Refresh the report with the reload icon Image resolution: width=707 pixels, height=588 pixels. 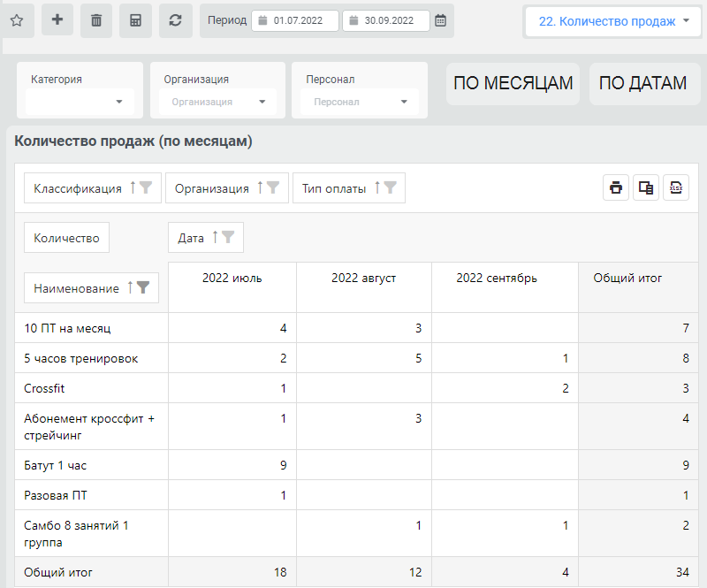pos(175,20)
